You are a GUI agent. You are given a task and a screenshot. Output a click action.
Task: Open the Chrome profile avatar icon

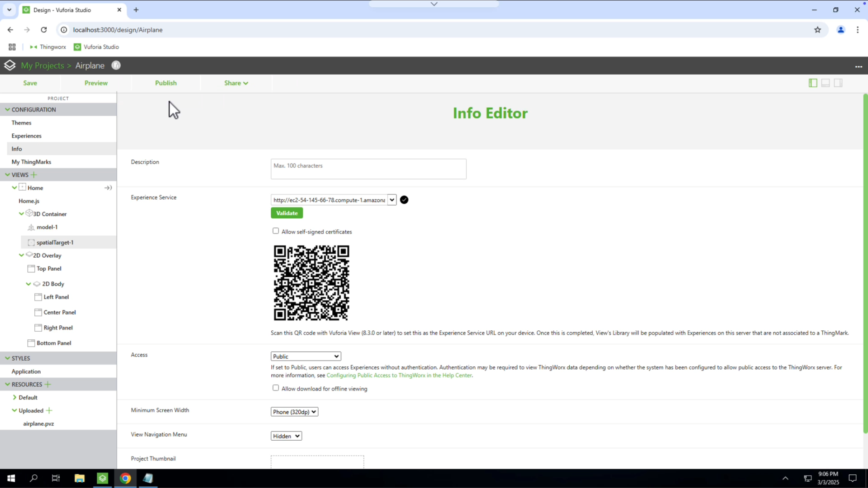841,30
